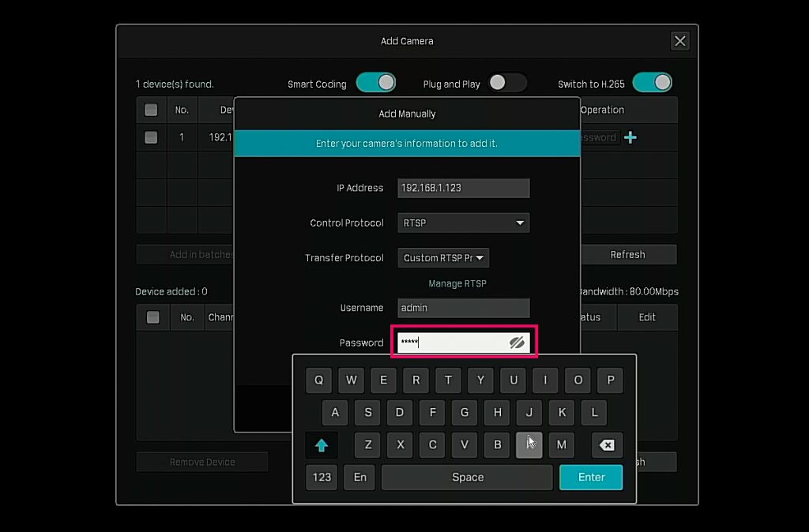Turn off Switch to H.265 toggle
The height and width of the screenshot is (532, 809).
pyautogui.click(x=652, y=83)
